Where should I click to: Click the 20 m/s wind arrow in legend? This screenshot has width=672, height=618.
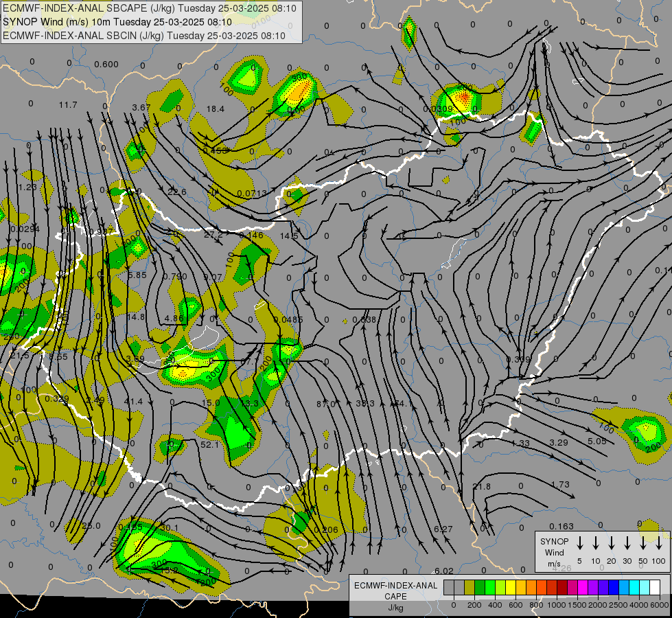click(x=612, y=543)
